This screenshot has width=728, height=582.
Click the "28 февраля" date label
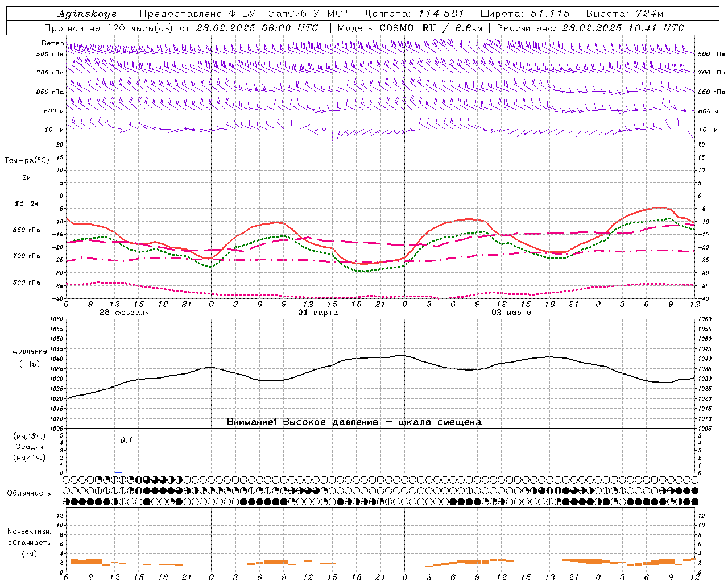(x=124, y=313)
